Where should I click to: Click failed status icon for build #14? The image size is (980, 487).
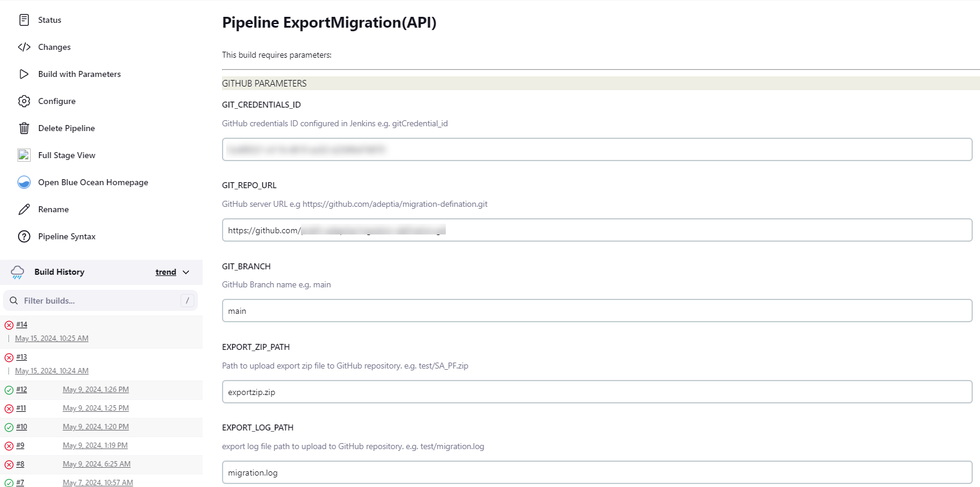(x=9, y=325)
